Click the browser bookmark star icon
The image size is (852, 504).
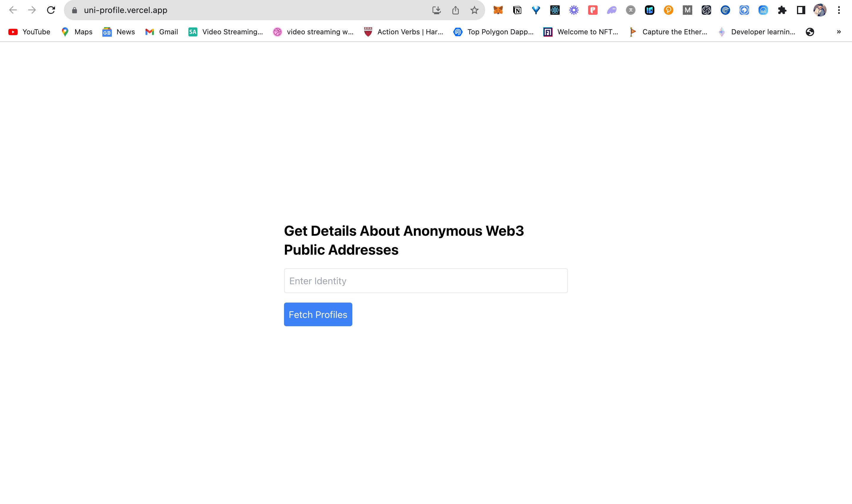(474, 10)
